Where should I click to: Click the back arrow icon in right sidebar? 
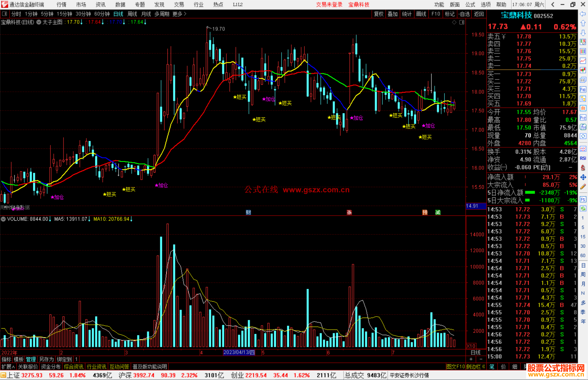click(583, 14)
